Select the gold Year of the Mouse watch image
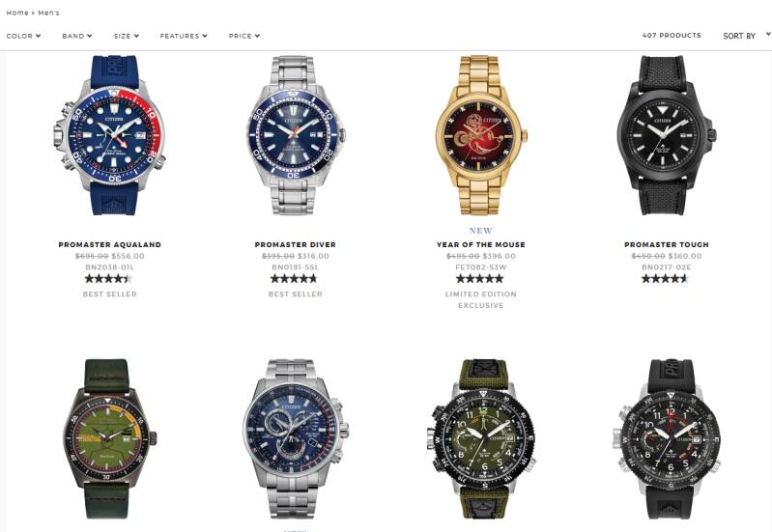772x532 pixels. coord(481,135)
